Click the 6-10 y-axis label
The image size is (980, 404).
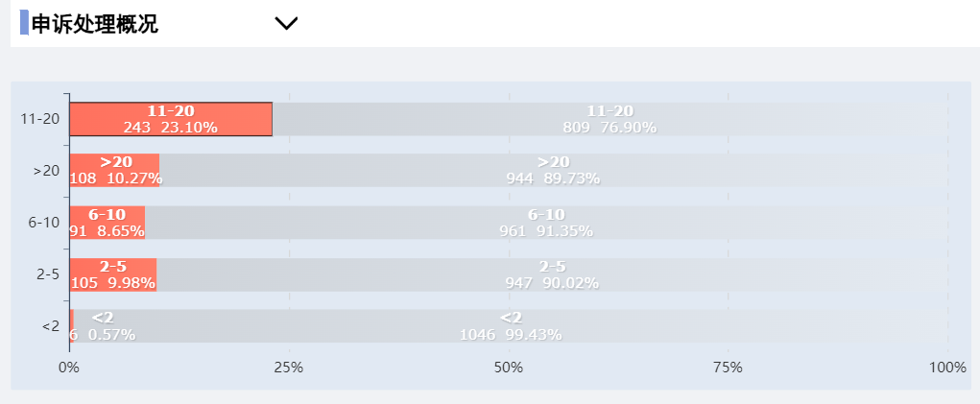(44, 223)
